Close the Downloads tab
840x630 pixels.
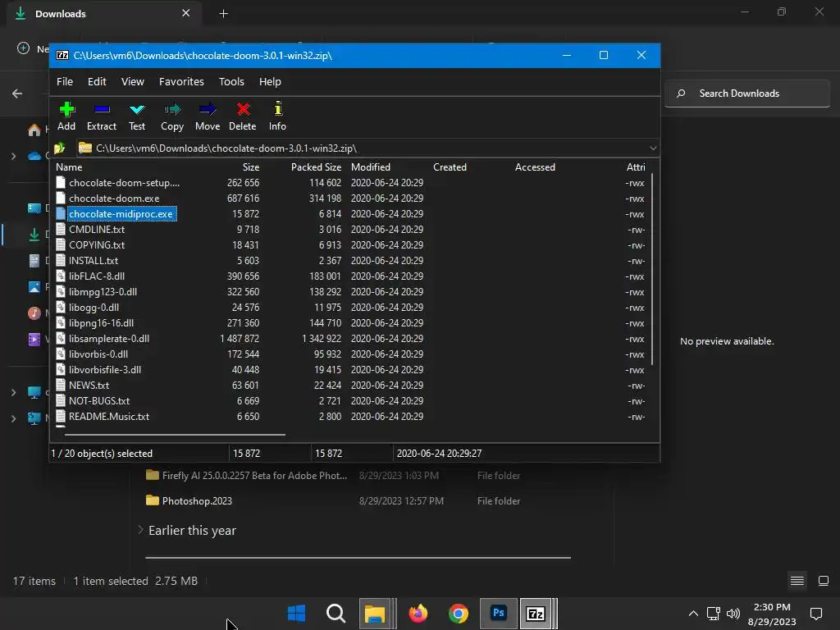click(186, 13)
